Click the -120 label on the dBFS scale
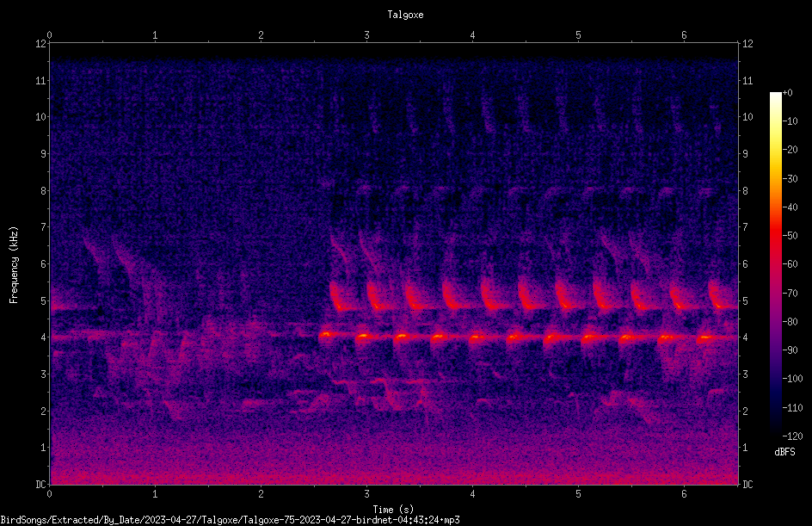This screenshot has width=812, height=526. (x=792, y=436)
